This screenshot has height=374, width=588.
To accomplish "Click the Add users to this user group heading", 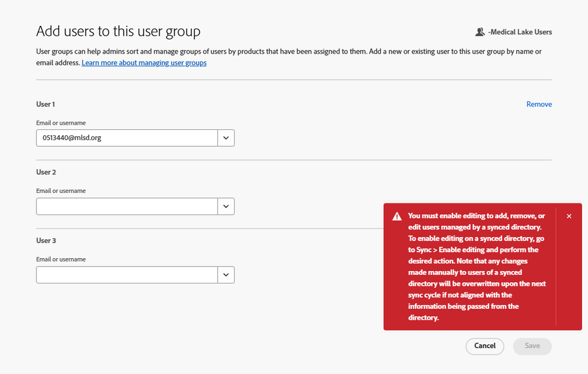I will (x=118, y=31).
